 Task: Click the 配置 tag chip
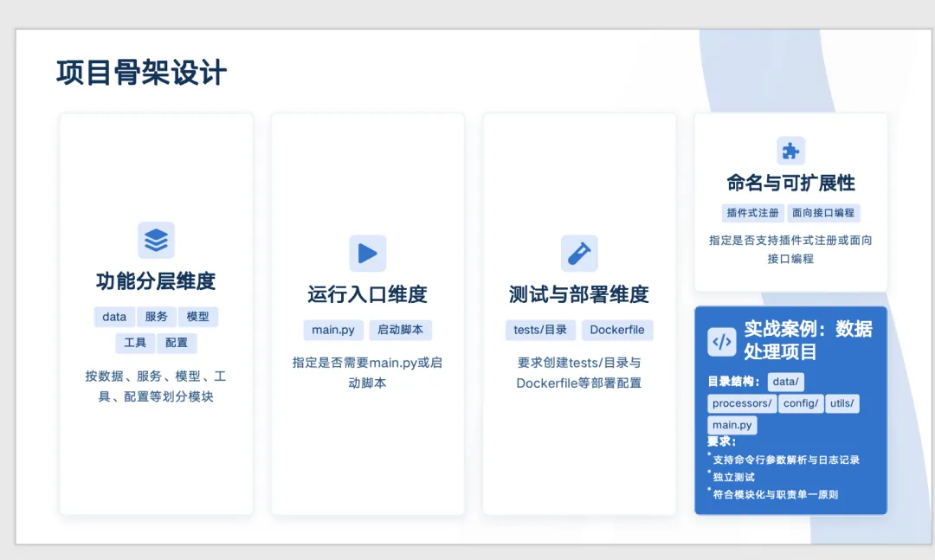tap(177, 343)
